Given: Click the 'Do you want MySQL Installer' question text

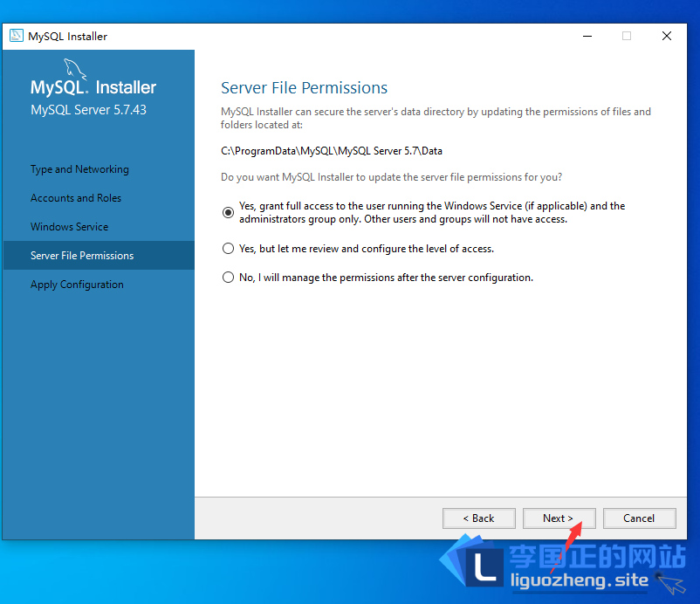Looking at the screenshot, I should (x=391, y=177).
